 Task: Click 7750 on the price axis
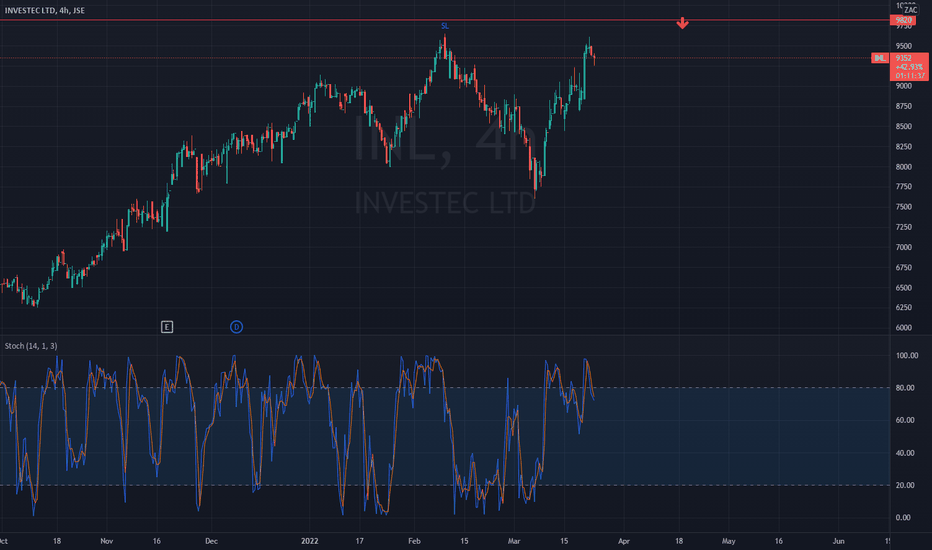point(903,187)
